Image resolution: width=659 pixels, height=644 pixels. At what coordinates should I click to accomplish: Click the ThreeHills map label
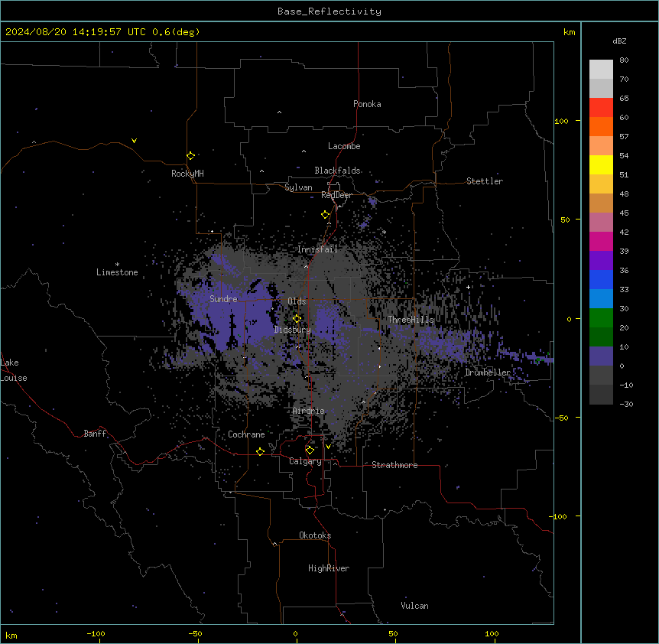411,320
